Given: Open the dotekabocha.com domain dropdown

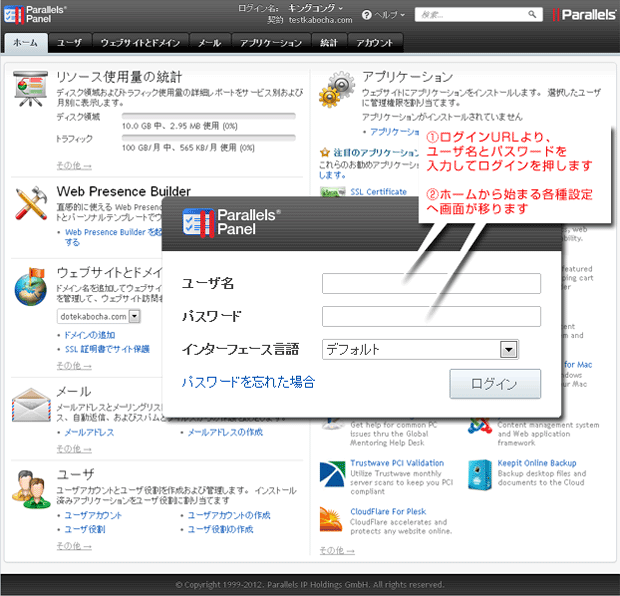Looking at the screenshot, I should click(135, 316).
